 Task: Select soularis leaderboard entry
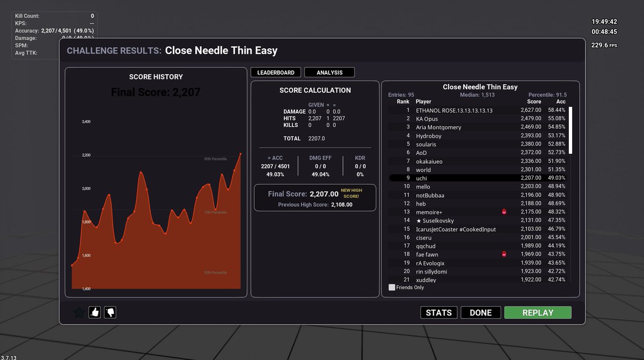[x=478, y=145]
